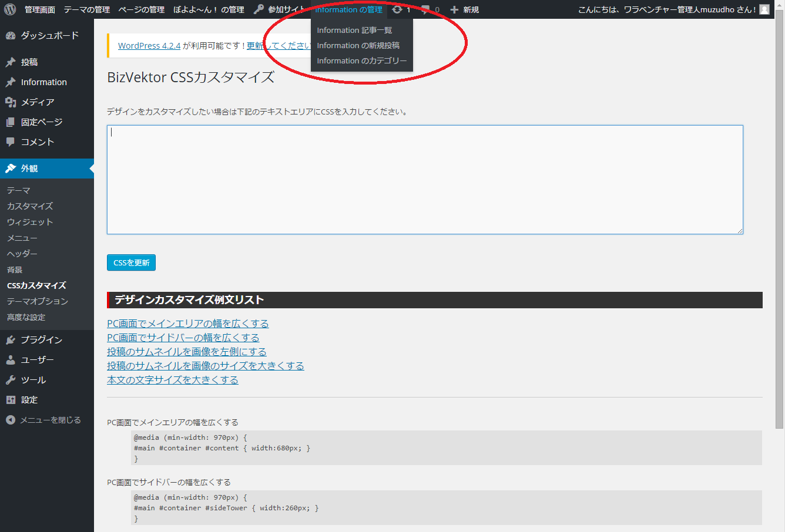The width and height of the screenshot is (785, 532).
Task: Click the + 新規 new content item
Action: [x=464, y=9]
